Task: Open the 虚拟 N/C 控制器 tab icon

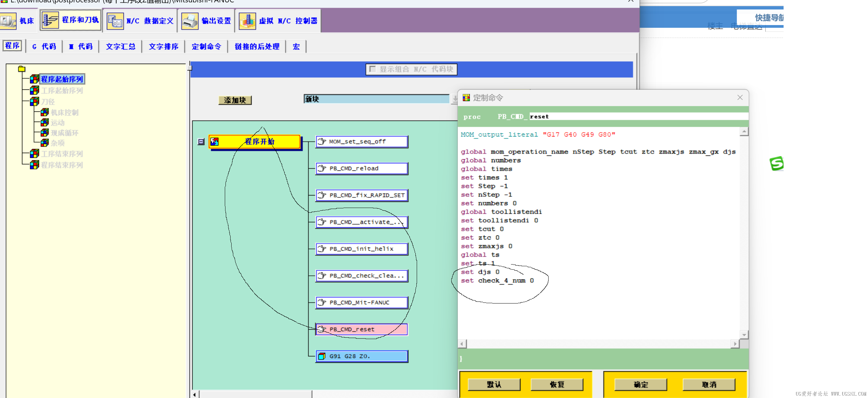Action: coord(247,21)
